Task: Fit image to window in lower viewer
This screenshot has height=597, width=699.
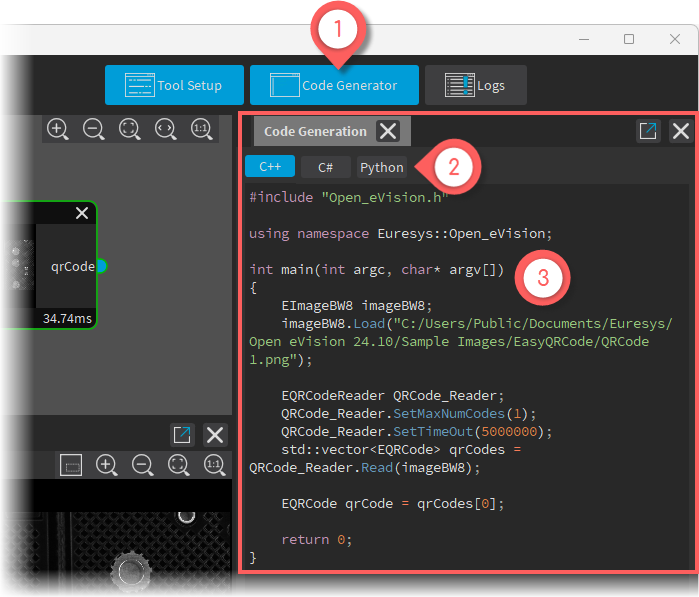Action: click(179, 465)
